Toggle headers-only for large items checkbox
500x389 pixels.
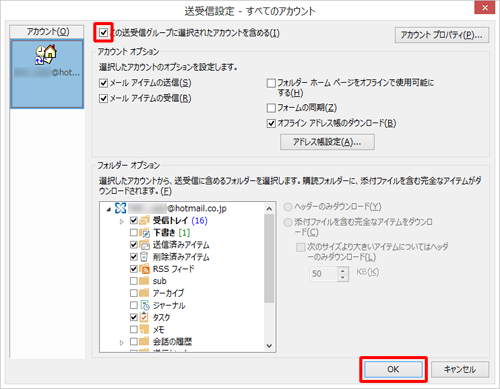(x=300, y=247)
